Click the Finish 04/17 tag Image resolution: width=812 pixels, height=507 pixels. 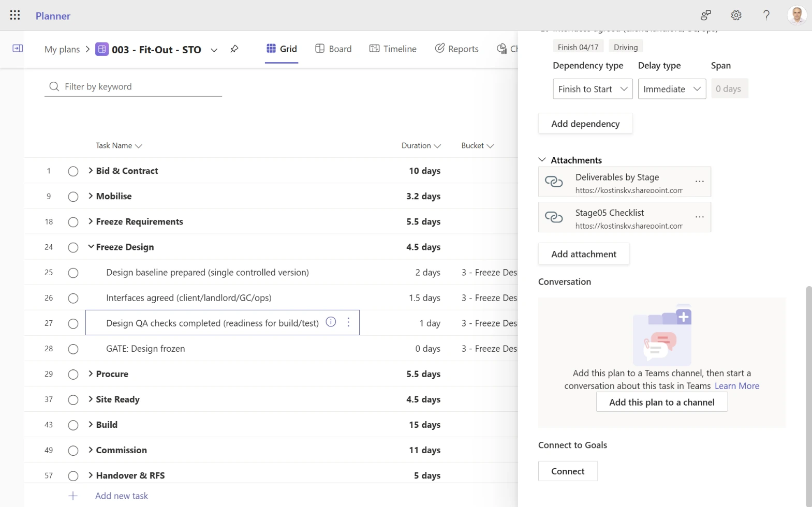578,47
